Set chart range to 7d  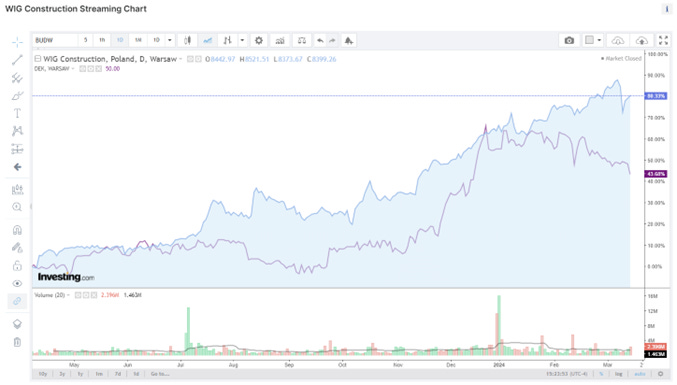(117, 374)
